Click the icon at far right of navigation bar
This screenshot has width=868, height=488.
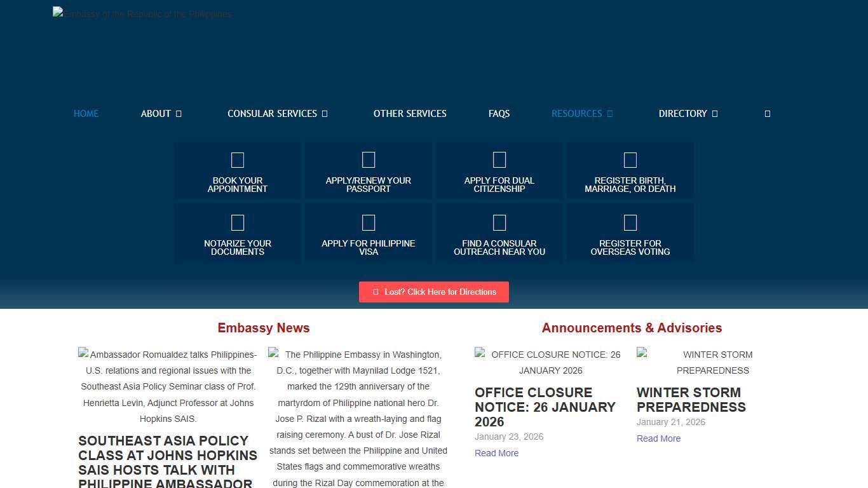tap(767, 114)
